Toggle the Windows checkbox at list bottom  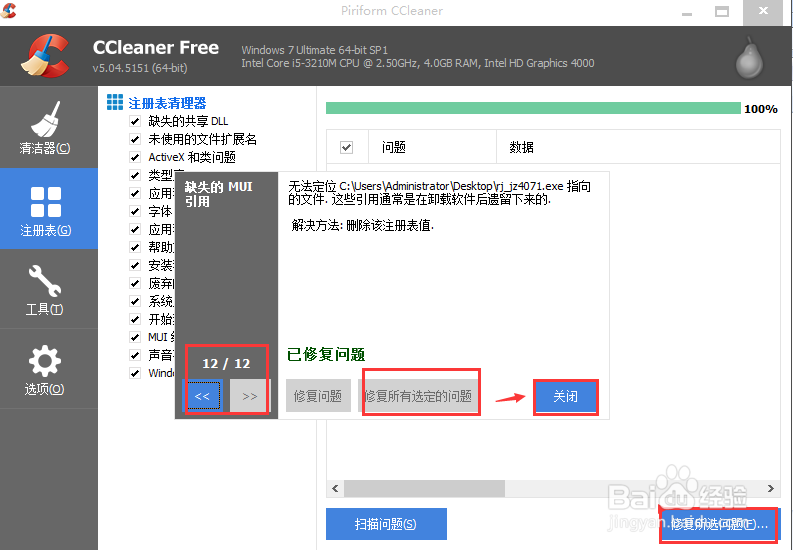tap(135, 374)
